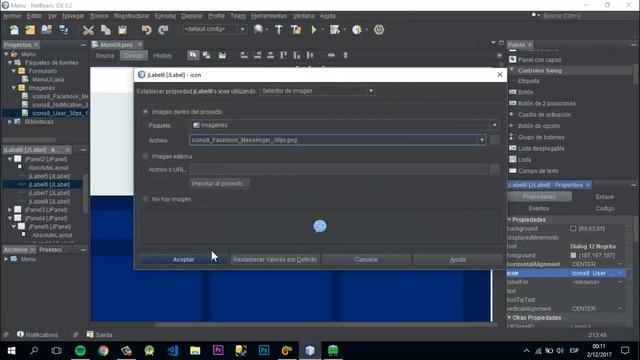The image size is (640, 360).
Task: Open Spotify from the taskbar
Action: tap(80, 351)
